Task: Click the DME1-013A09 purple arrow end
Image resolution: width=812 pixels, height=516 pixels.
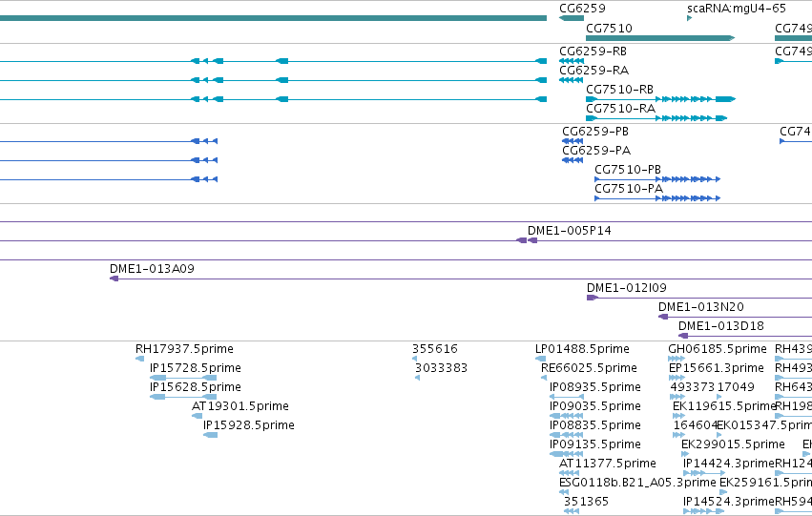Action: coord(114,279)
